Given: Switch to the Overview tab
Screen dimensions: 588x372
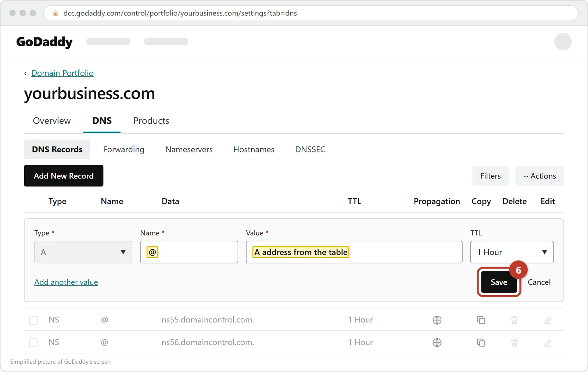Looking at the screenshot, I should tap(52, 121).
